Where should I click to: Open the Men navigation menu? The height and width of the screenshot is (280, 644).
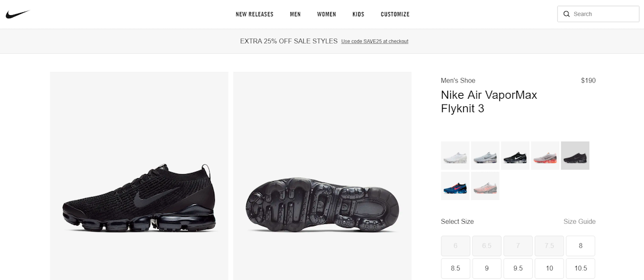(295, 14)
